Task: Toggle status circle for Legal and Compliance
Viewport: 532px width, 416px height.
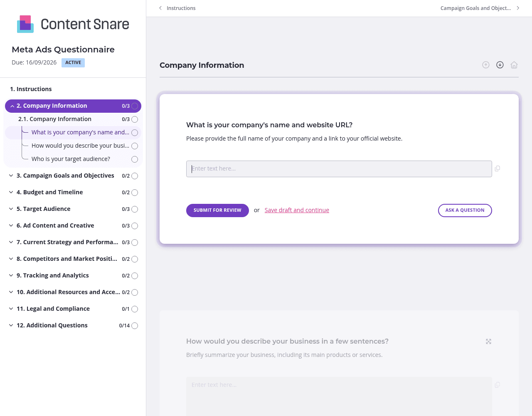Action: [135, 309]
